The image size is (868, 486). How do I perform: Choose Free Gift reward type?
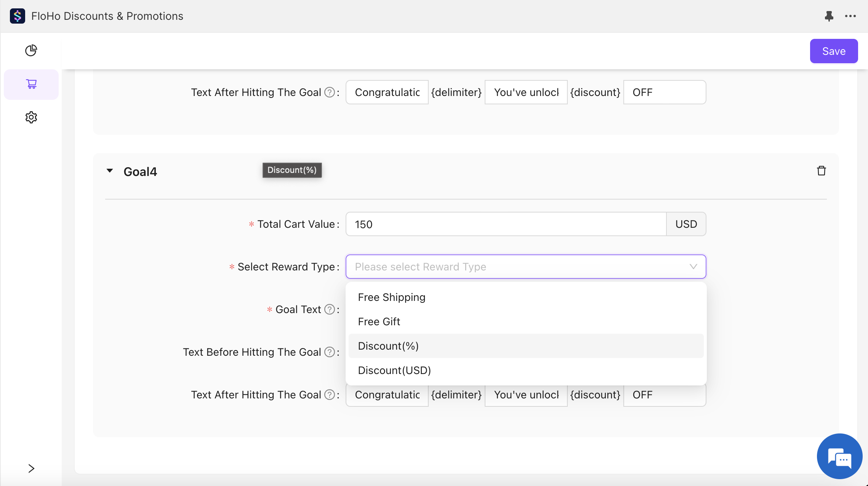tap(379, 321)
